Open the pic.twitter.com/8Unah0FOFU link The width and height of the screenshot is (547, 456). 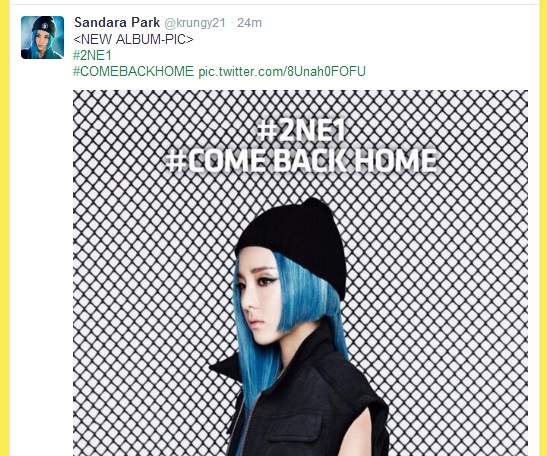tap(282, 72)
